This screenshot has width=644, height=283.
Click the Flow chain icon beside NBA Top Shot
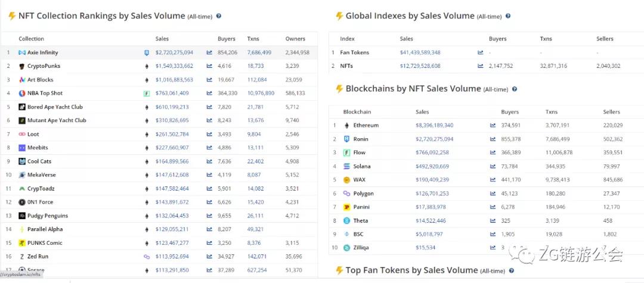[x=147, y=94]
